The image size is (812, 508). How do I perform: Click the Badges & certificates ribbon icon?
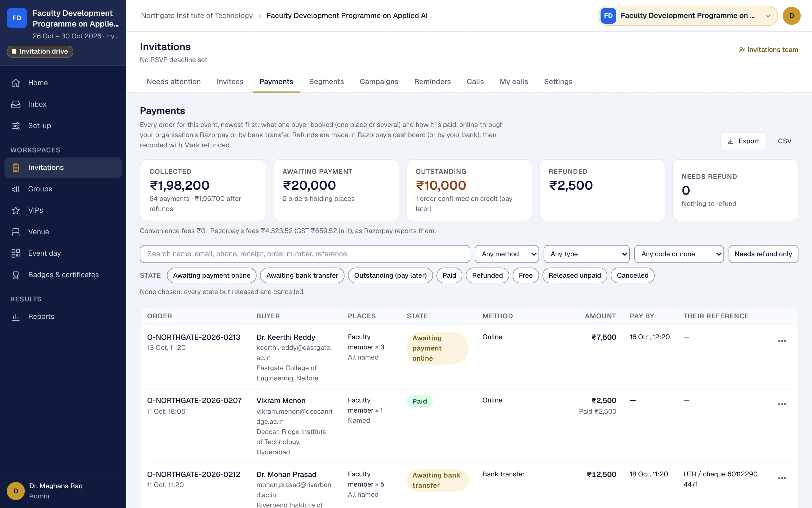[x=16, y=275]
